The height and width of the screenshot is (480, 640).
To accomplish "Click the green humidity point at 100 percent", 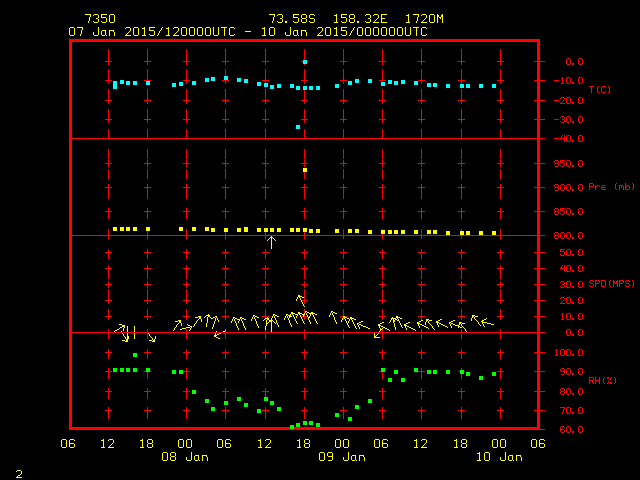I will (x=135, y=355).
